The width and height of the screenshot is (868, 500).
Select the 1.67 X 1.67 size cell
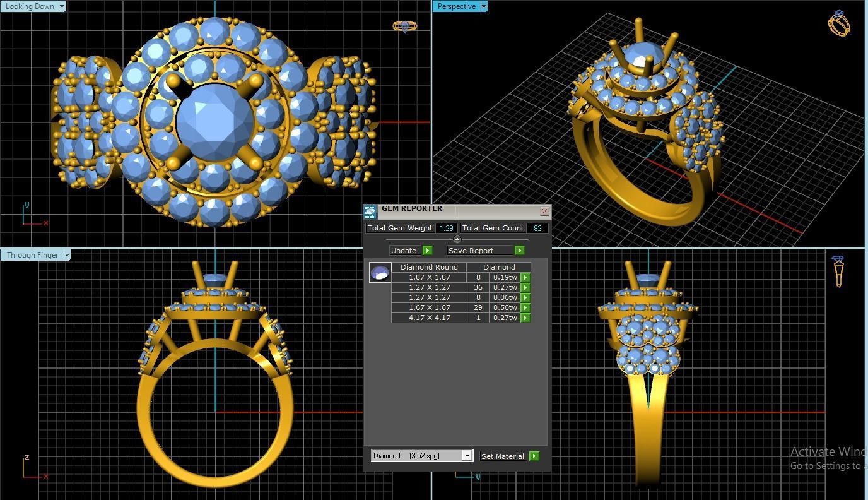point(429,307)
